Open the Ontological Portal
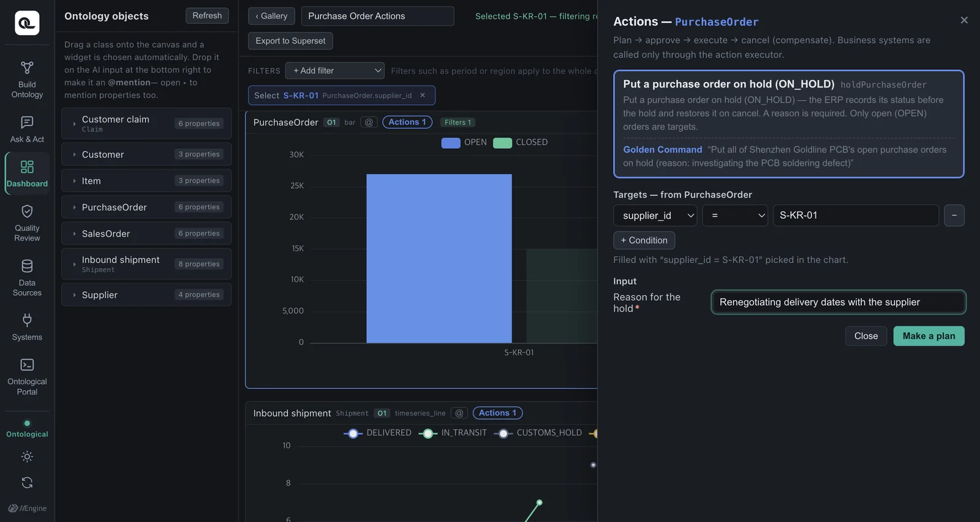The image size is (980, 522). [x=27, y=377]
